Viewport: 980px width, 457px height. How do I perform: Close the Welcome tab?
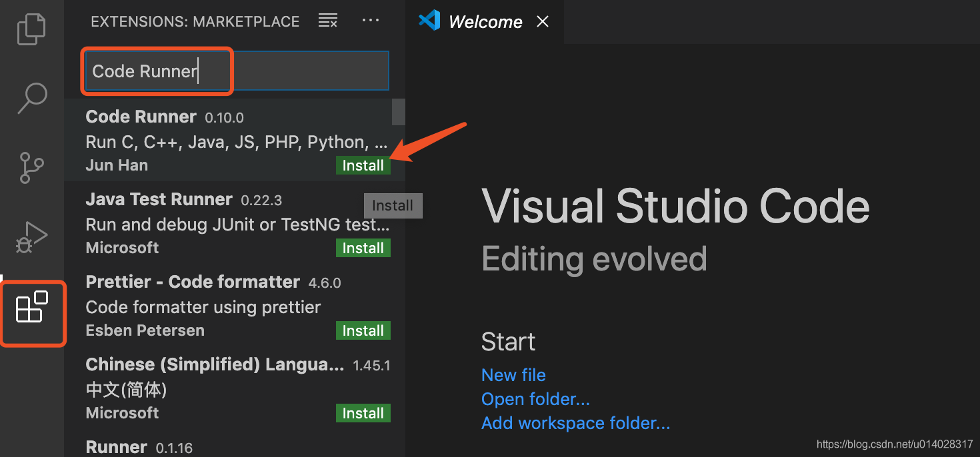[x=543, y=22]
